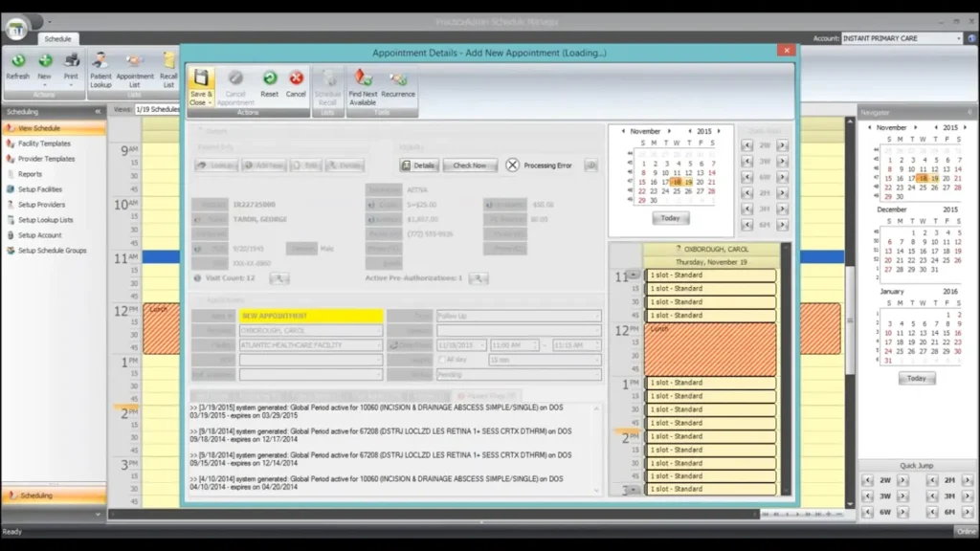Click the help icon beside Account

[x=972, y=38]
